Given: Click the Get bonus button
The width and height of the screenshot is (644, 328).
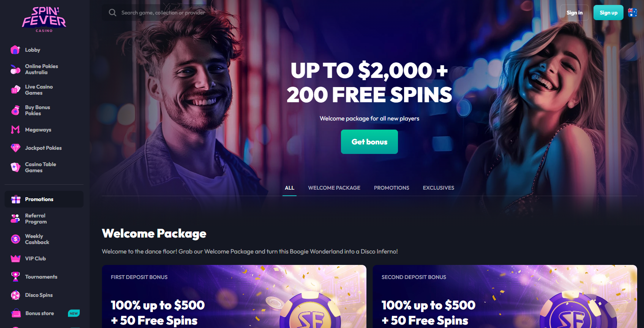Looking at the screenshot, I should coord(369,142).
